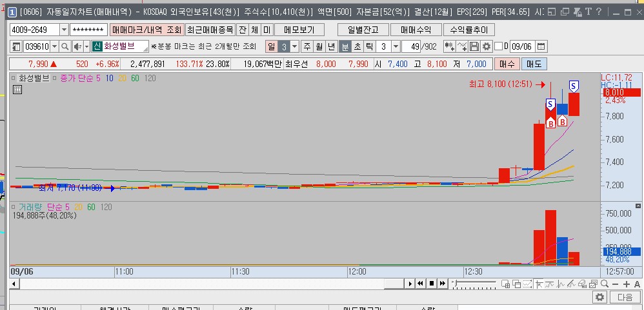Click the blue 매도 sell button
The width and height of the screenshot is (644, 310).
tap(534, 64)
